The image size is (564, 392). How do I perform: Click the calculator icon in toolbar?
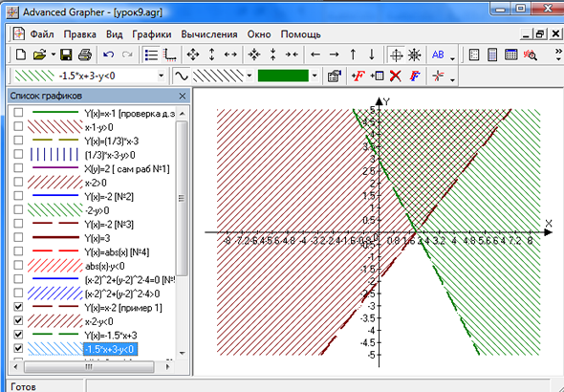pyautogui.click(x=492, y=54)
